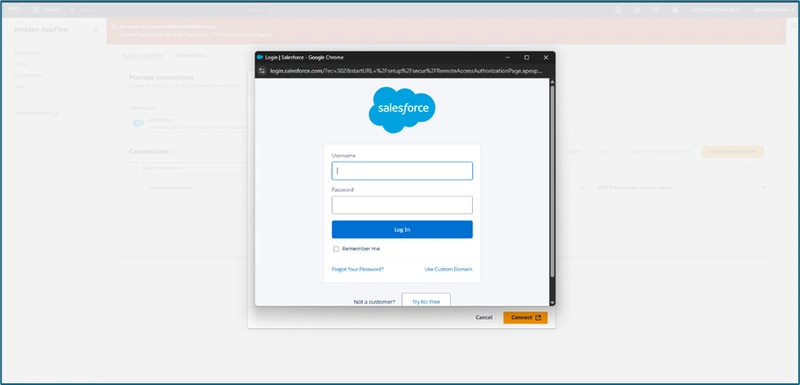Maximize the Salesforce login popup window

click(x=527, y=58)
